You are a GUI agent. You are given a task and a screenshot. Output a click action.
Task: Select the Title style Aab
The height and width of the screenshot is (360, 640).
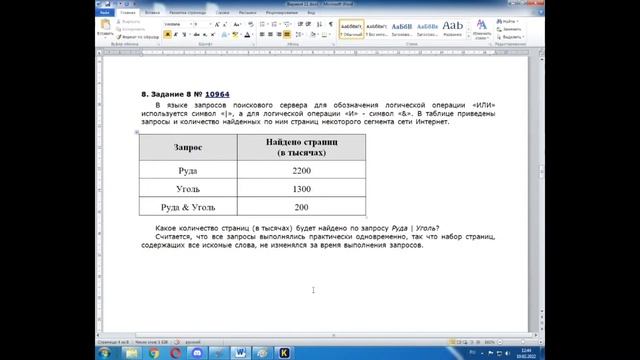click(x=453, y=29)
